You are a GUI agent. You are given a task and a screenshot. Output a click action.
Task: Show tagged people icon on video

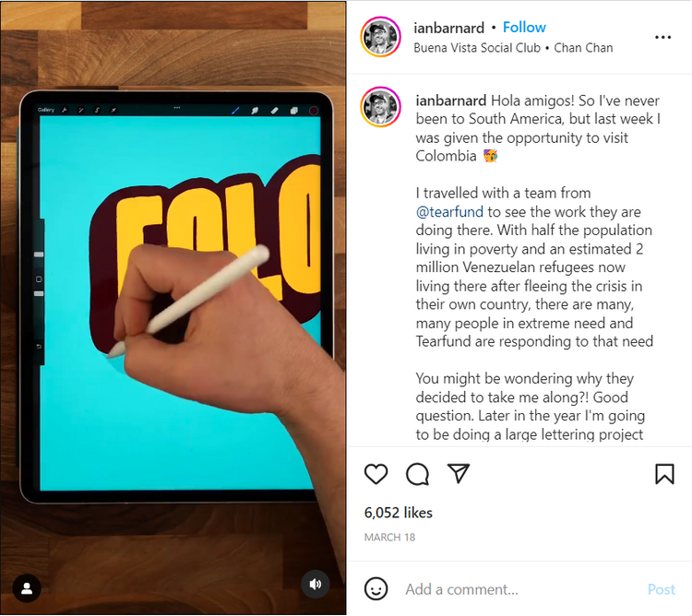coord(27,588)
